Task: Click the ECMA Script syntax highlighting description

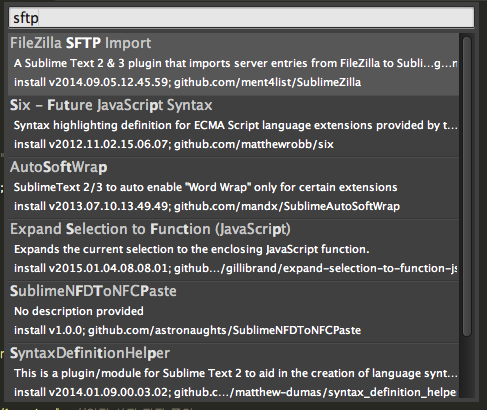Action: [x=235, y=125]
